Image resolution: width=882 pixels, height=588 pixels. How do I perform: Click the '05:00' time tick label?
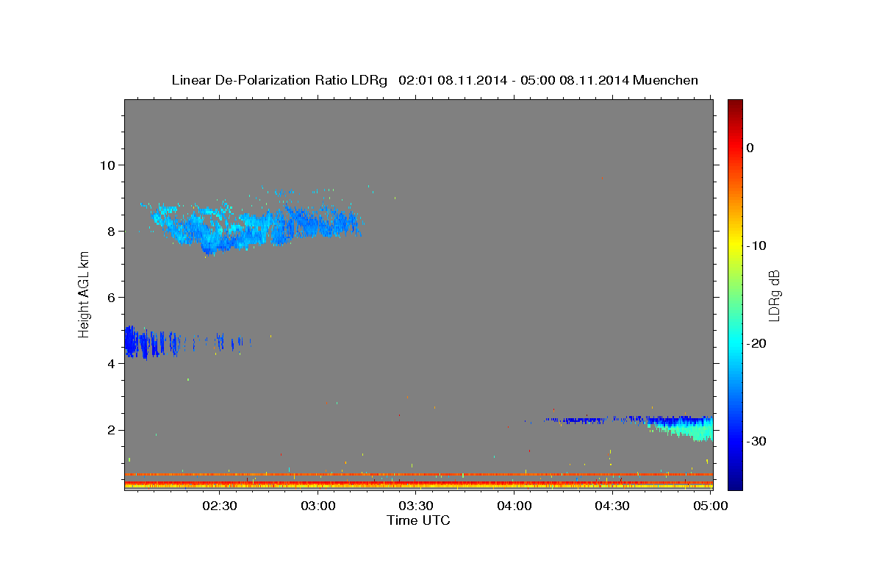coord(709,506)
